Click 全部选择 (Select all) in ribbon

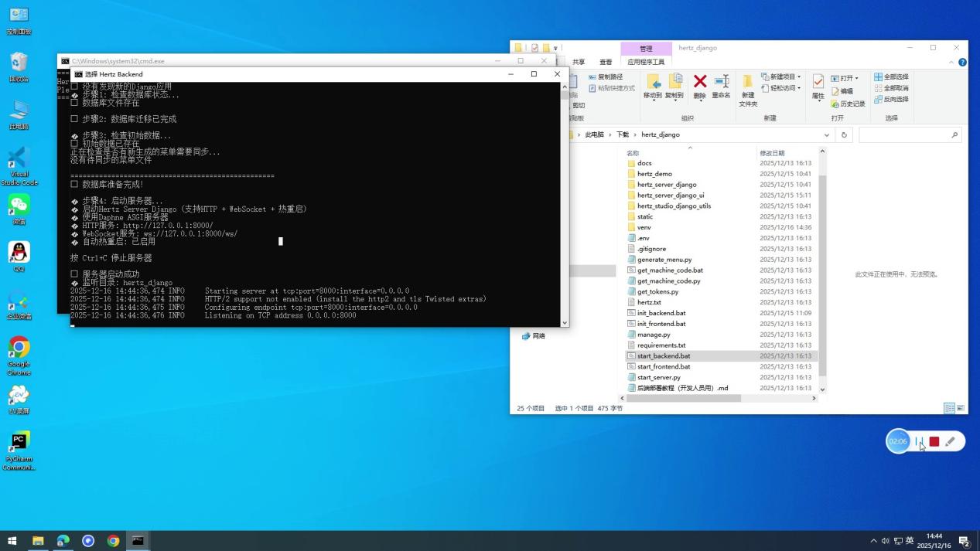pos(891,77)
